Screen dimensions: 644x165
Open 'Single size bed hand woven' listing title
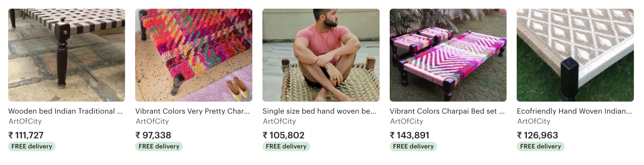(319, 111)
